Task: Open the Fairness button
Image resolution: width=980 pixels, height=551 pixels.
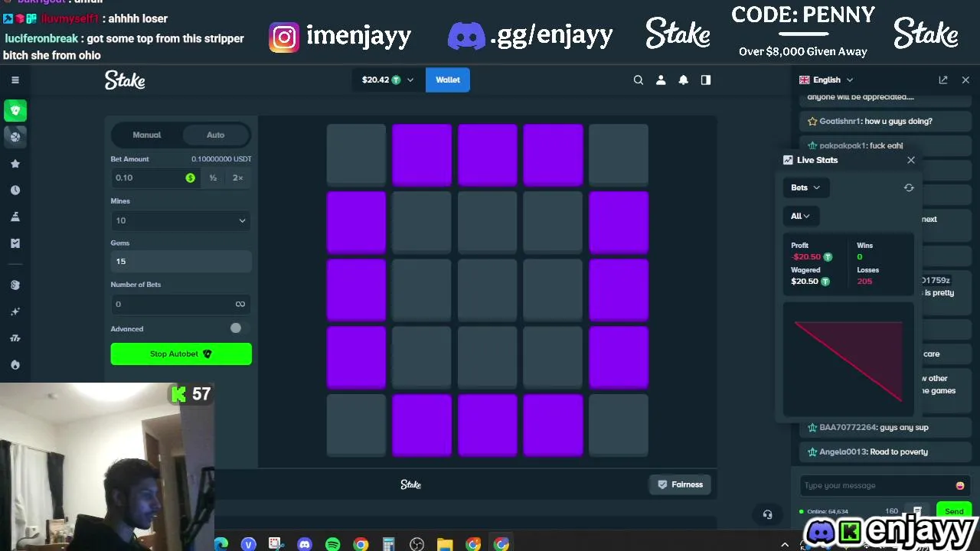Action: point(680,484)
